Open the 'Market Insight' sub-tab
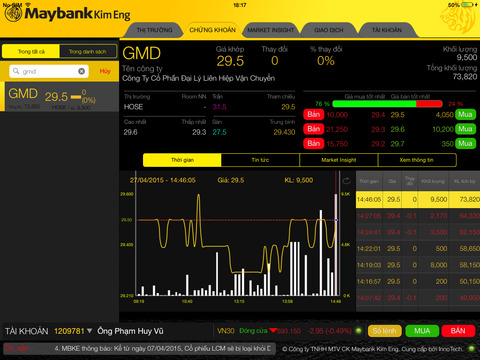 [x=339, y=160]
